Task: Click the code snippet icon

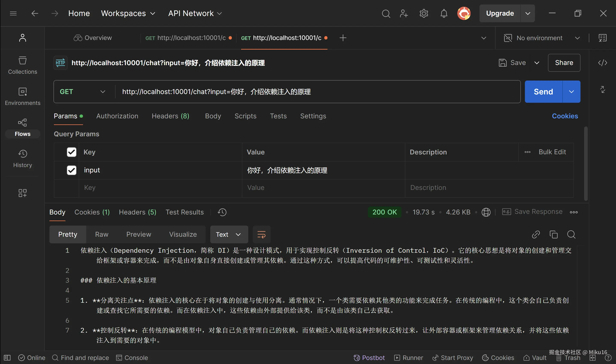Action: point(602,63)
